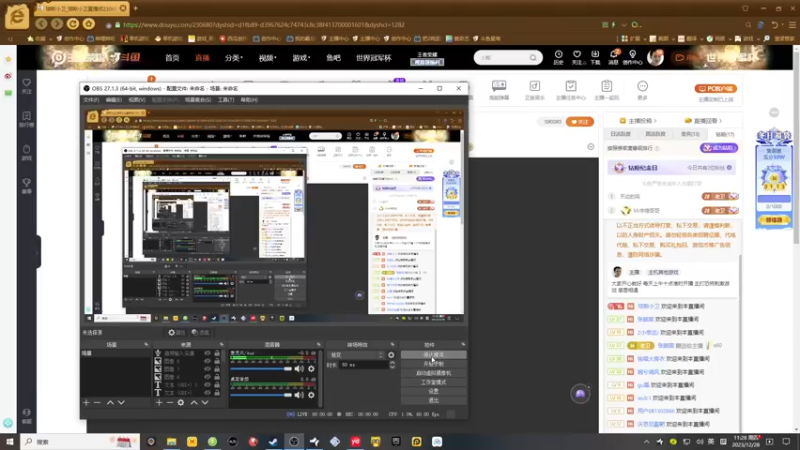This screenshot has height=450, width=800.
Task: Click the OBS 退出 exit button
Action: point(434,401)
